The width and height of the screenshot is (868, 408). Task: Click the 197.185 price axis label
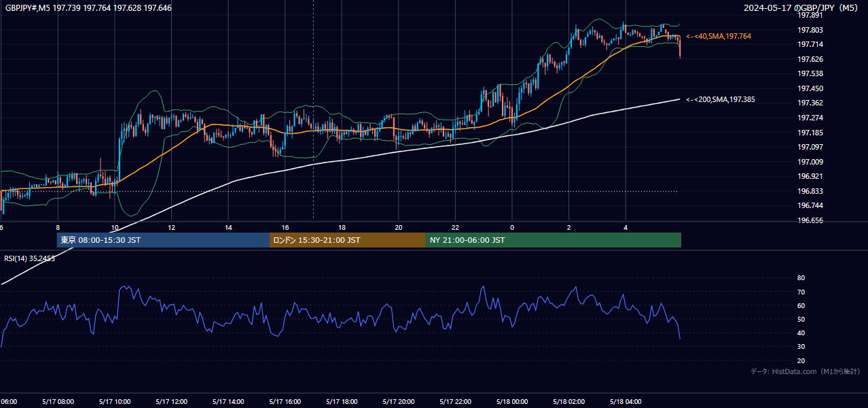(810, 133)
